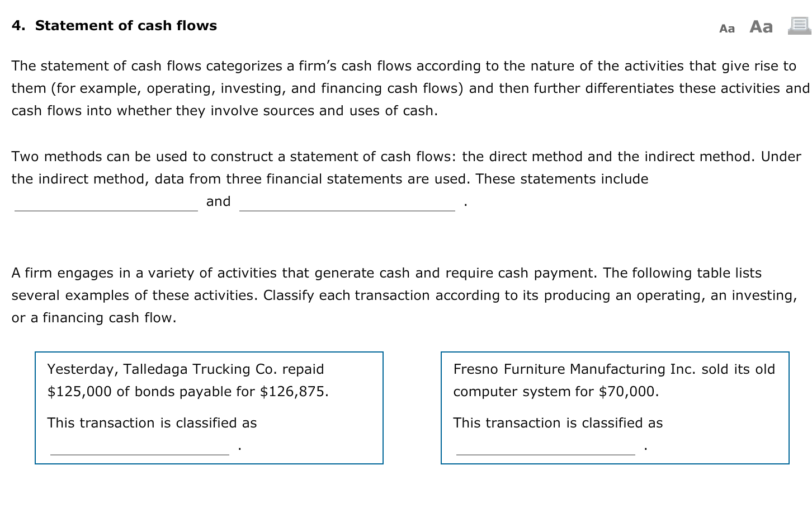Select the Fresno Furniture question box
The height and width of the screenshot is (526, 812).
click(x=615, y=408)
